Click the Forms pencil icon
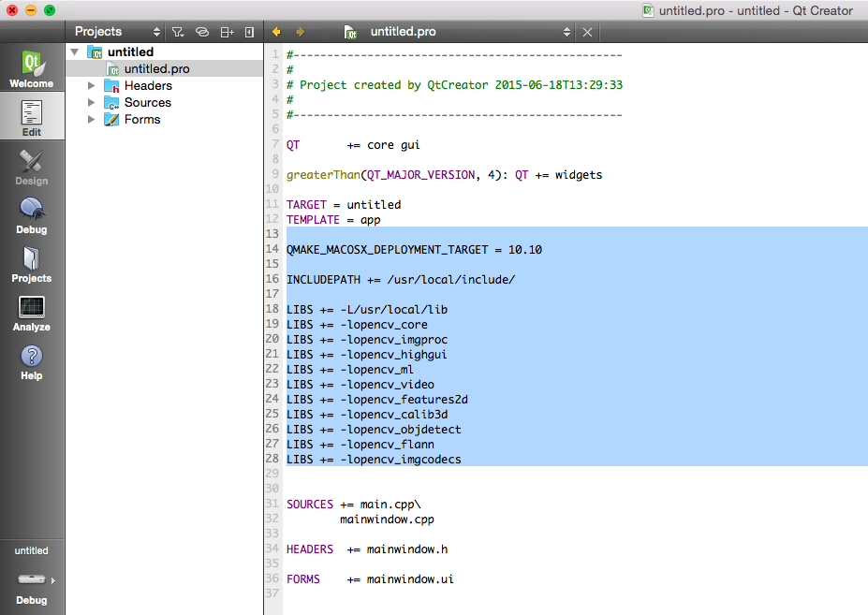868x615 pixels. [111, 120]
